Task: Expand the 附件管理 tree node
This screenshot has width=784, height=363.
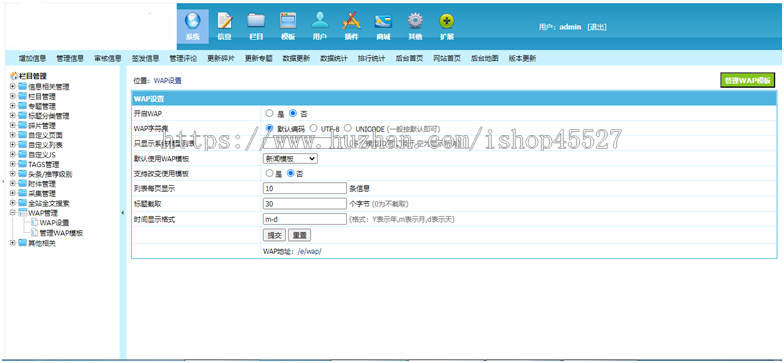Action: 12,184
